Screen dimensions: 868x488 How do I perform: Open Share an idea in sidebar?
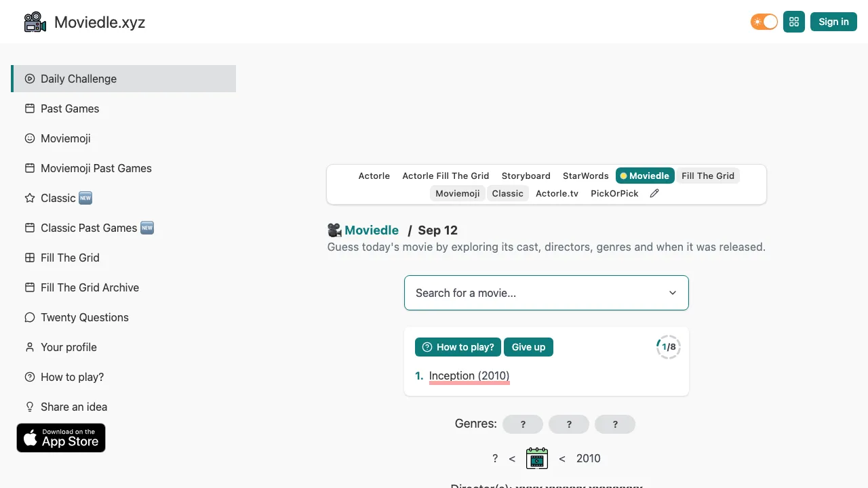coord(123,407)
